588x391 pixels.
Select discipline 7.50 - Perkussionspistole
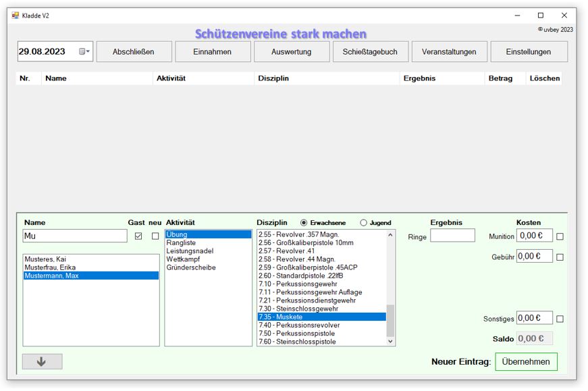coord(322,334)
